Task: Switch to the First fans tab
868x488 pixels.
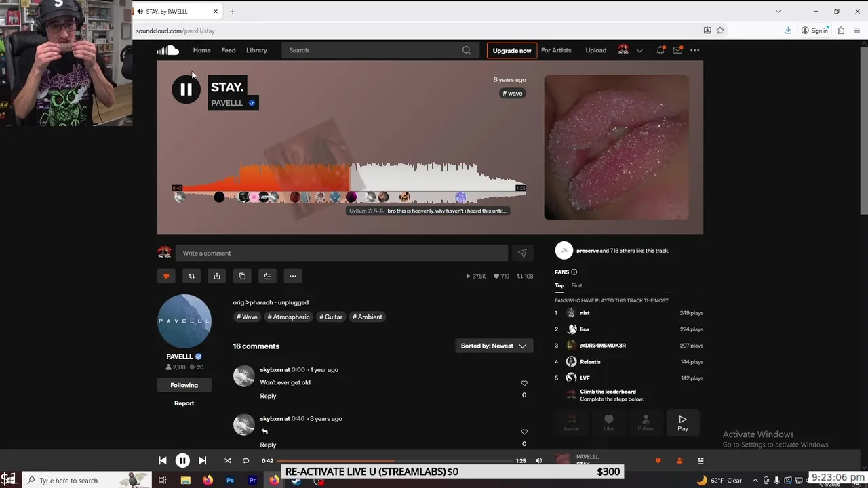Action: click(x=576, y=285)
